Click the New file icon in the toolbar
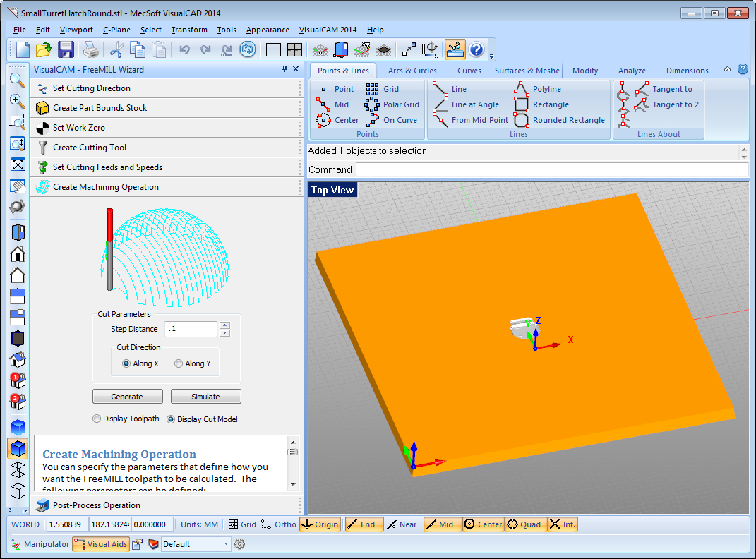 [x=22, y=49]
